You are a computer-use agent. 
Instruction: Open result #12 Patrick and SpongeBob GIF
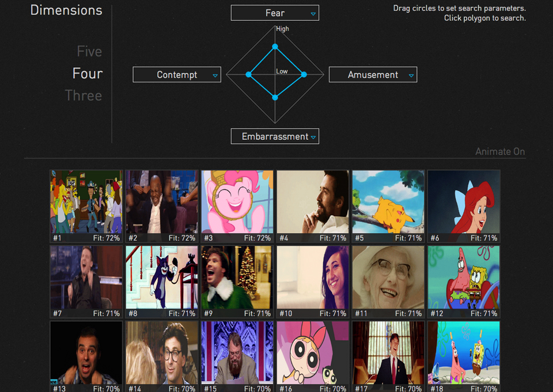[x=463, y=281]
